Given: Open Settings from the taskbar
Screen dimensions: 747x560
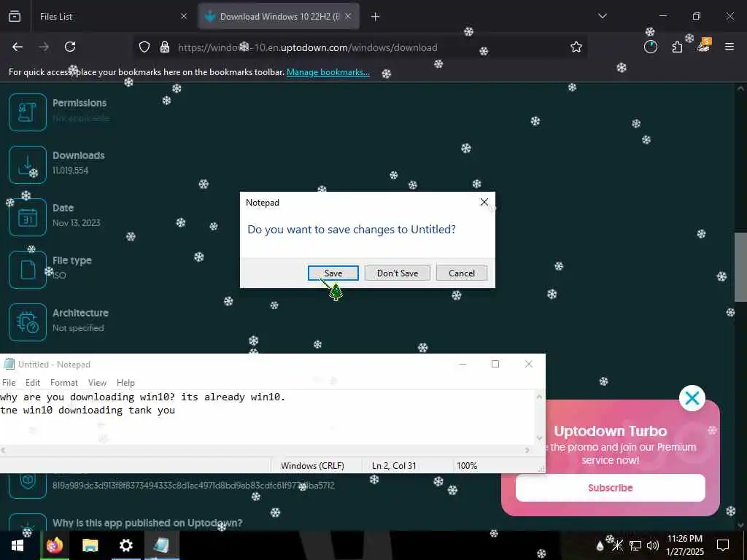Looking at the screenshot, I should (x=125, y=545).
